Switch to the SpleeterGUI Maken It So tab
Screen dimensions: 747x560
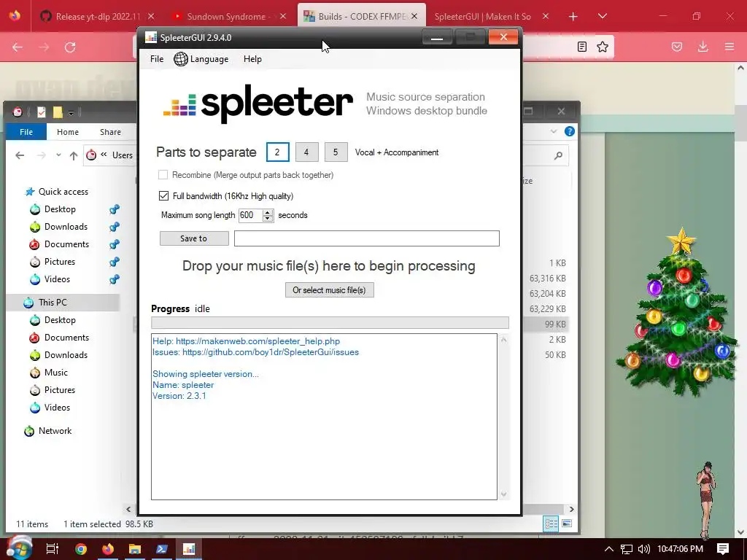point(482,16)
